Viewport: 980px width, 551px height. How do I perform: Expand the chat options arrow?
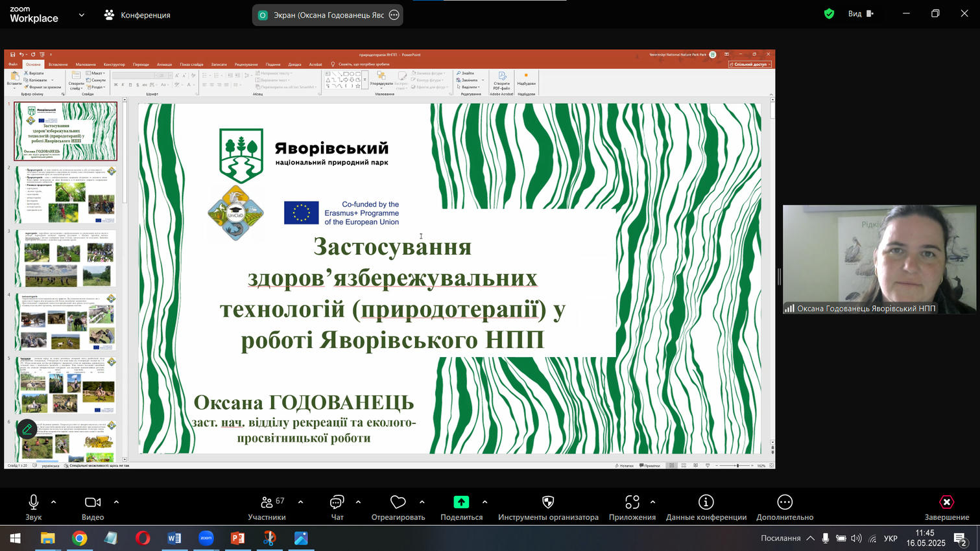[358, 502]
